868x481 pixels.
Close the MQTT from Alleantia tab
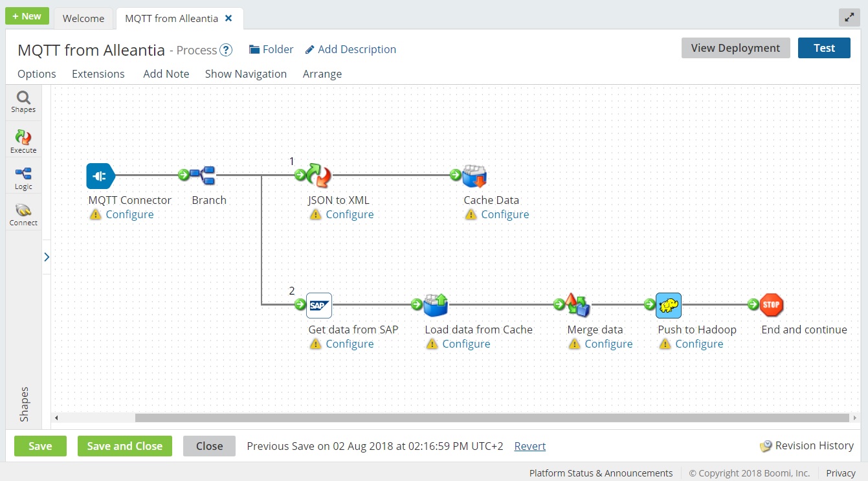coord(228,18)
